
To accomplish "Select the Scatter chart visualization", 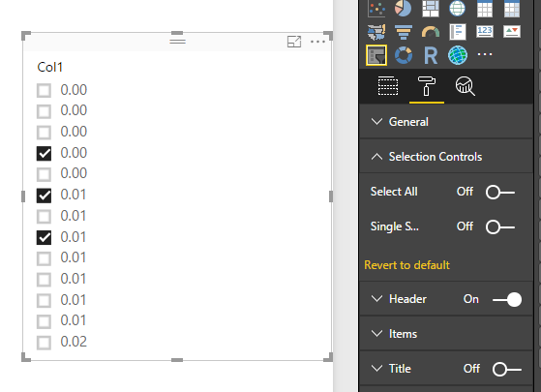I will pyautogui.click(x=376, y=9).
